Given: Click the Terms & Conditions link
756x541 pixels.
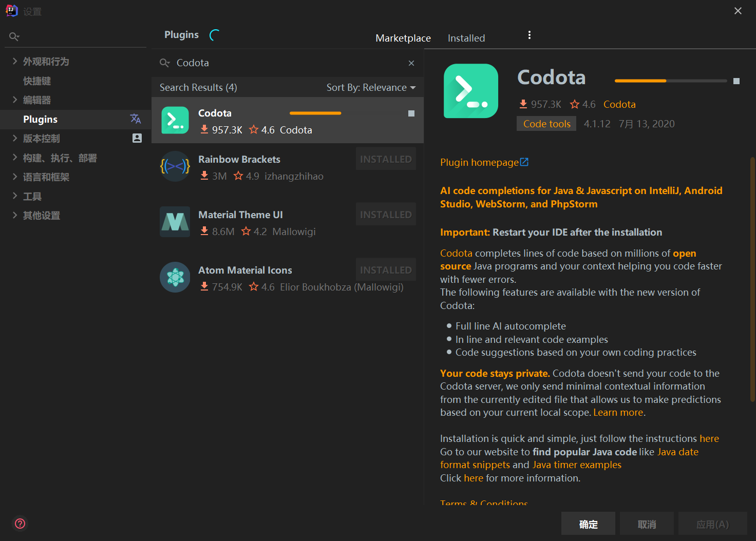Looking at the screenshot, I should tap(484, 503).
